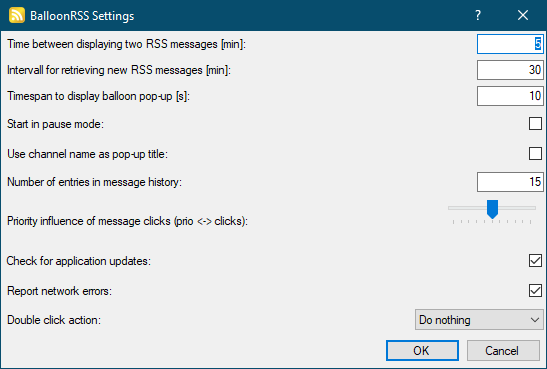Uncheck Check for application updates
Viewport: 547px width, 369px height.
pyautogui.click(x=535, y=261)
